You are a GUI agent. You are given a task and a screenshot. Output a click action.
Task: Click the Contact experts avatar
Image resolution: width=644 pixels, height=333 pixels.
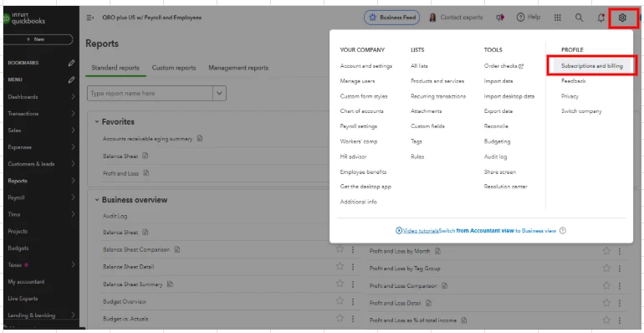432,18
